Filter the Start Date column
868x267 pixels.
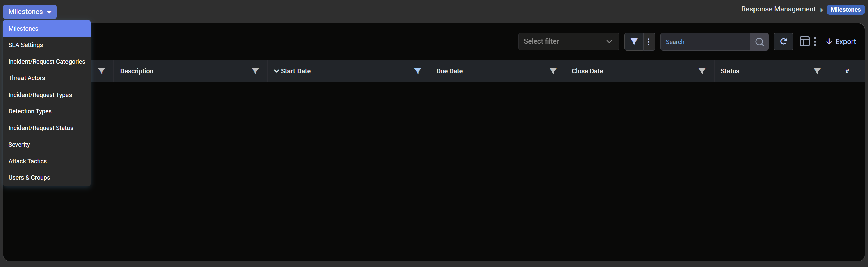coord(417,71)
